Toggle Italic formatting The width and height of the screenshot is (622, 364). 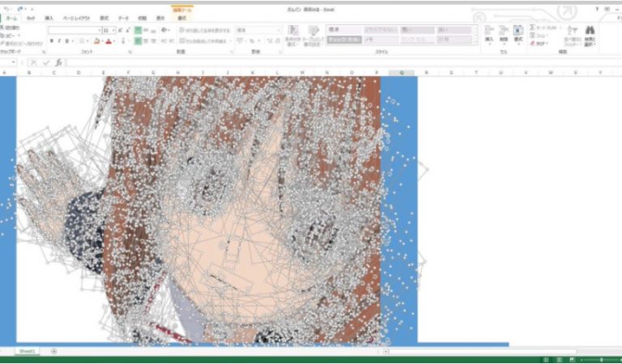coord(59,41)
